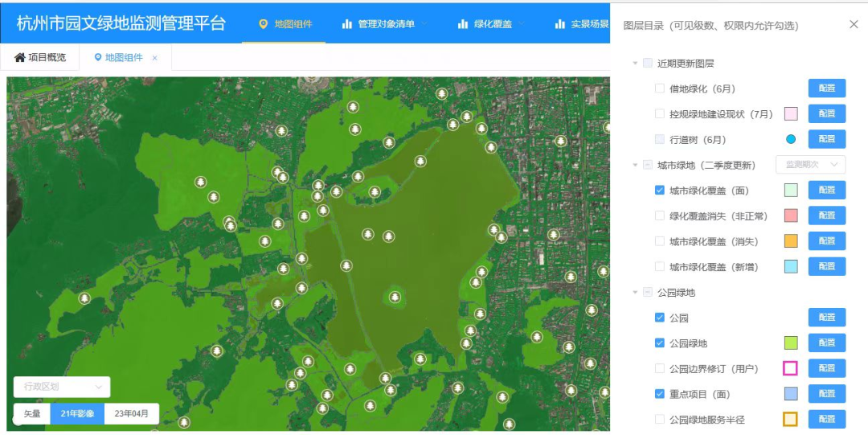868x435 pixels.
Task: Switch basemap to 矢量
Action: (x=32, y=414)
